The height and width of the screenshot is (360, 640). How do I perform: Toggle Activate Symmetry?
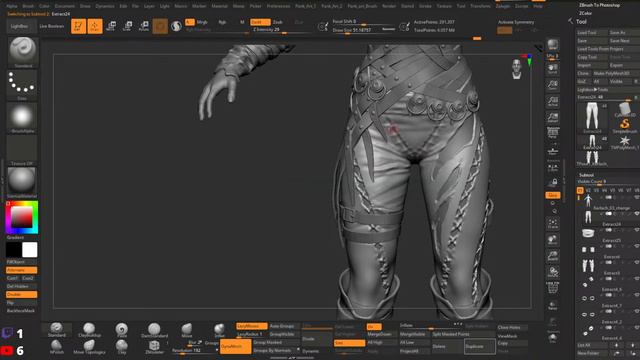(x=516, y=22)
